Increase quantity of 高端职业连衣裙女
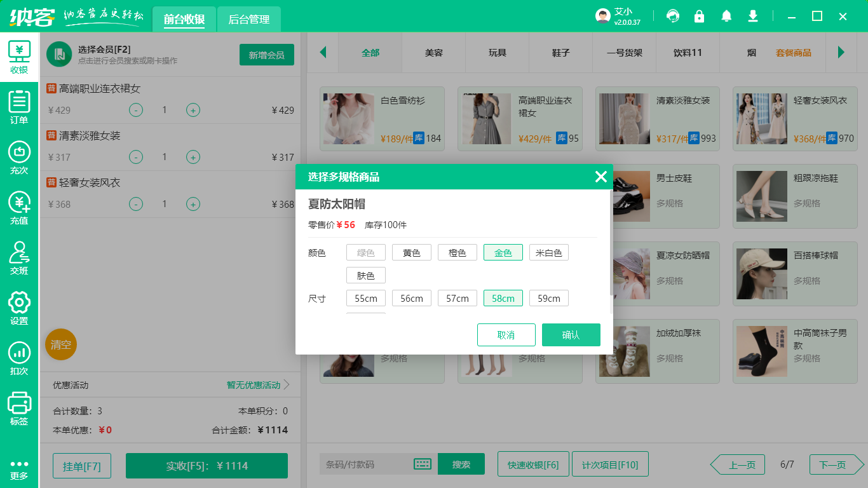This screenshot has width=868, height=488. (193, 110)
